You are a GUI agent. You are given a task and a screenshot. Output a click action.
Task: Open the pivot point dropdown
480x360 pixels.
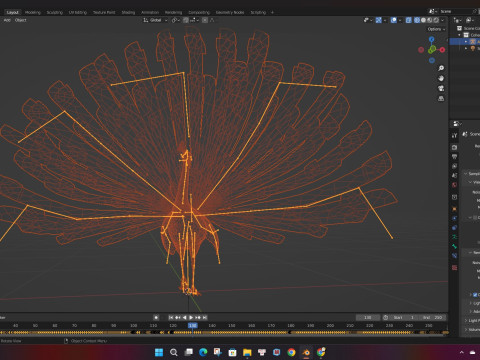tap(176, 20)
